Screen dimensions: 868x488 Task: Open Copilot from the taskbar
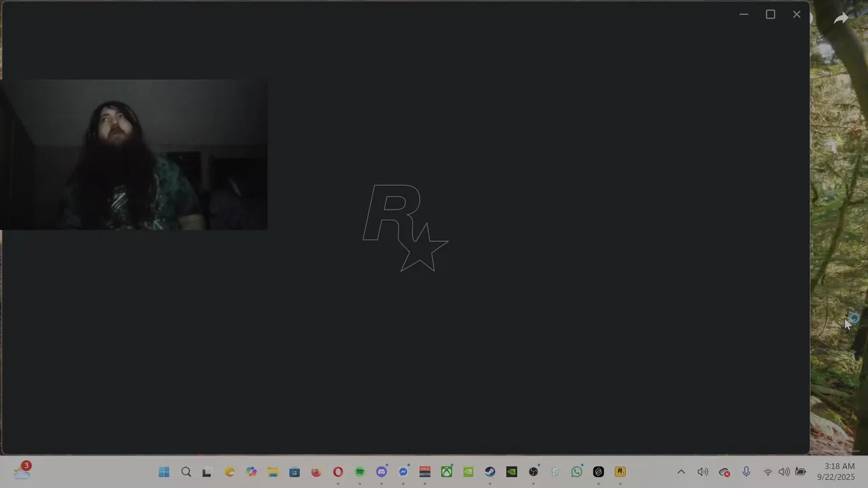coord(251,472)
